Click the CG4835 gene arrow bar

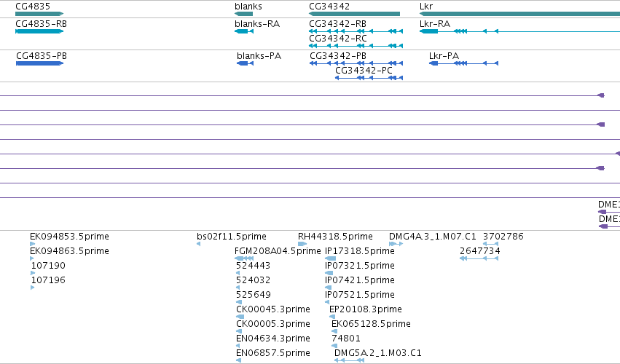click(x=39, y=14)
